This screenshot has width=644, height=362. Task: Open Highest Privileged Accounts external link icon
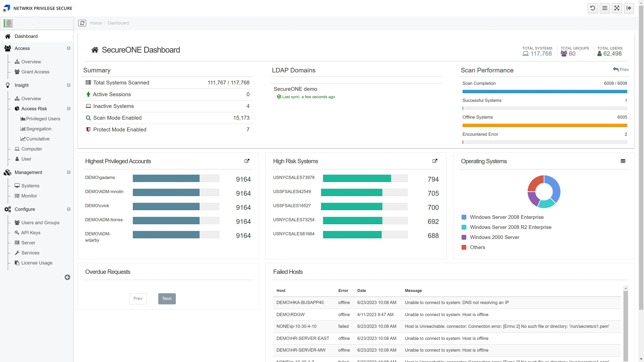coord(247,161)
